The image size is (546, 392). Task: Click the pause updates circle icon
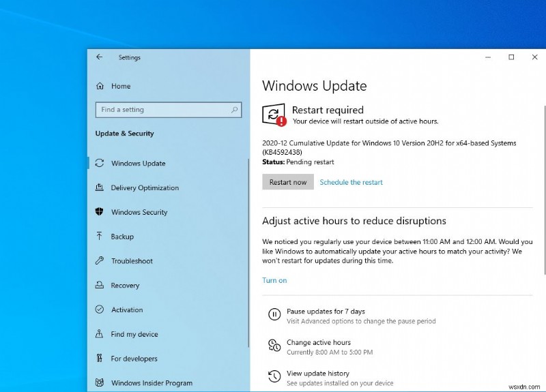(274, 314)
